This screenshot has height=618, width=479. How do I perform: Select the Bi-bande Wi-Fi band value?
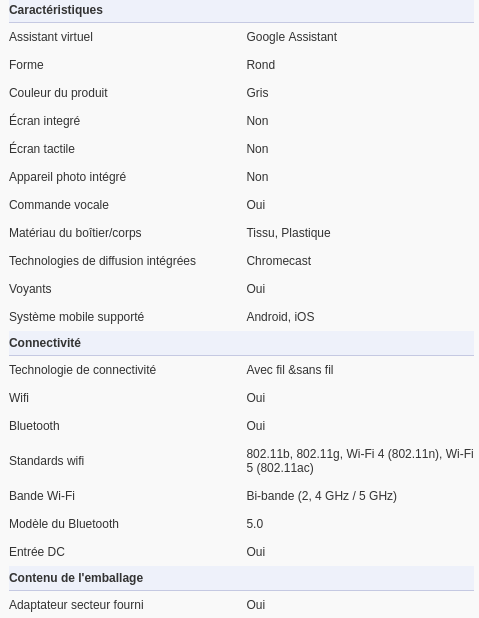(321, 496)
